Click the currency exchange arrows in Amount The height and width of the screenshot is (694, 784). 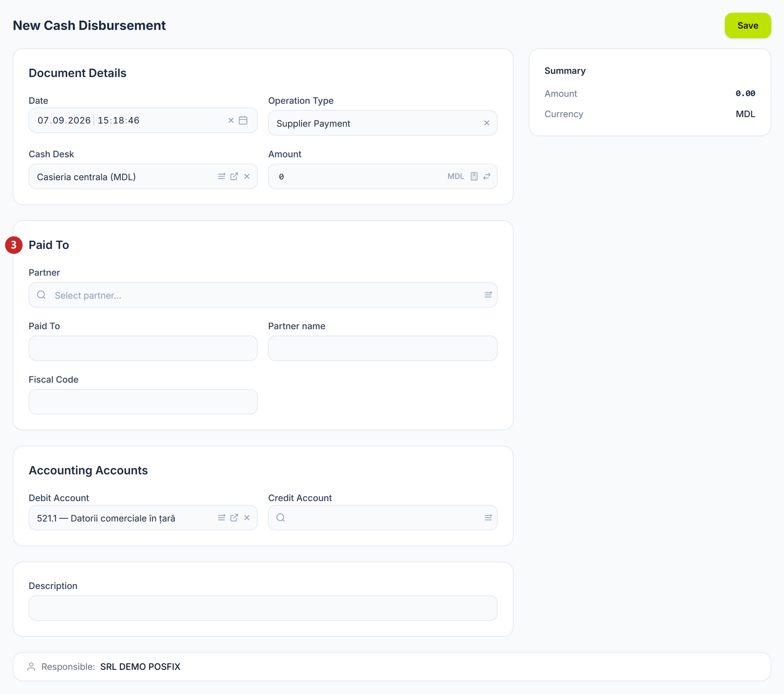(x=487, y=176)
